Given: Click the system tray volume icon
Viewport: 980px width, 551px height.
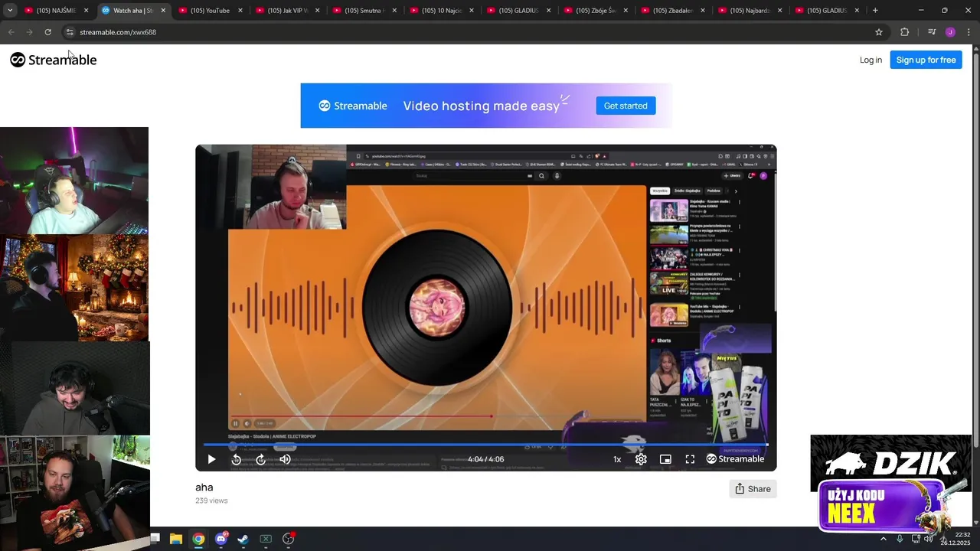Looking at the screenshot, I should [x=928, y=539].
